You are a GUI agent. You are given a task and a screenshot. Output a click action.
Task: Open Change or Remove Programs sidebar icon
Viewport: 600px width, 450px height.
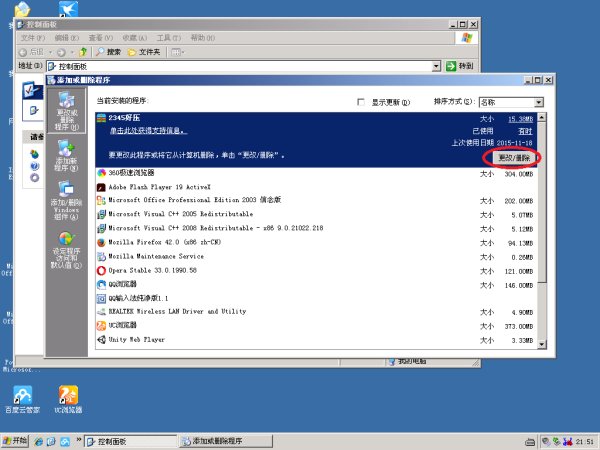click(66, 109)
